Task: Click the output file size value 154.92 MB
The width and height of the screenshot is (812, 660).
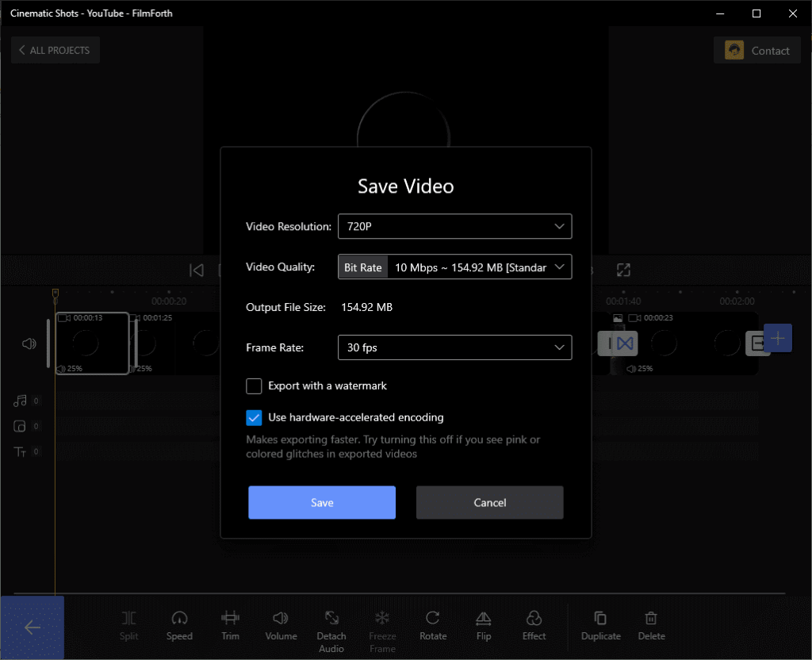Action: (x=366, y=307)
